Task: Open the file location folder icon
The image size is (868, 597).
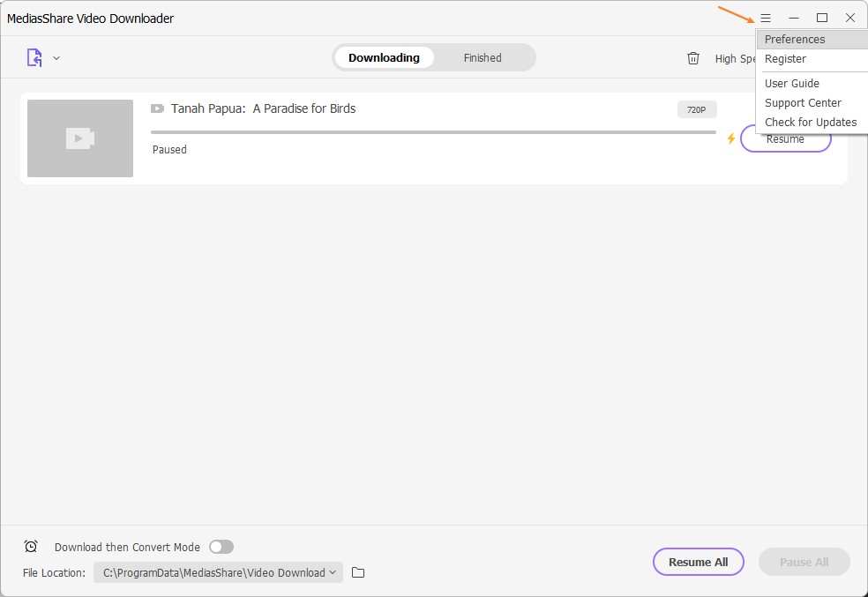Action: 358,572
